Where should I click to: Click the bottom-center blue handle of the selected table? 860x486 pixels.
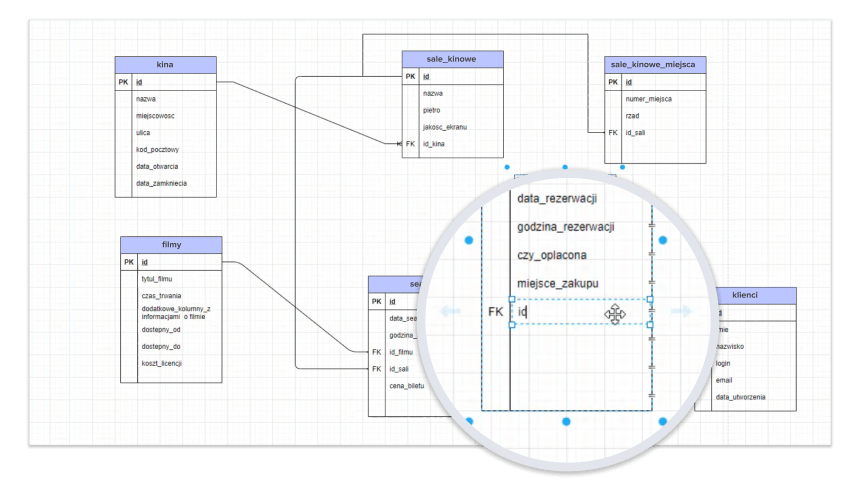[x=566, y=422]
